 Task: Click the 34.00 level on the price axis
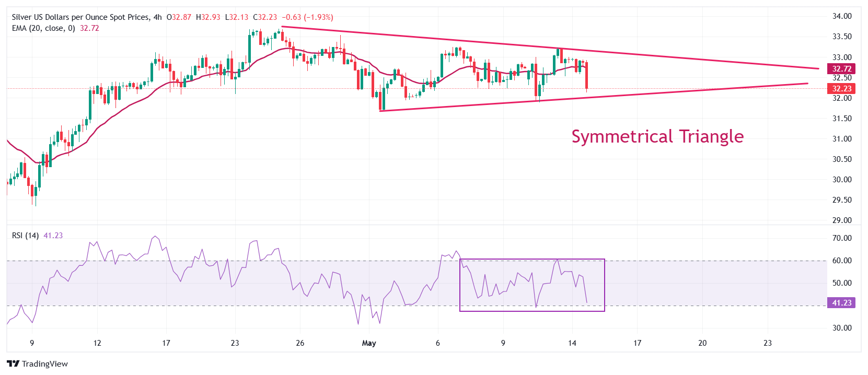point(842,16)
